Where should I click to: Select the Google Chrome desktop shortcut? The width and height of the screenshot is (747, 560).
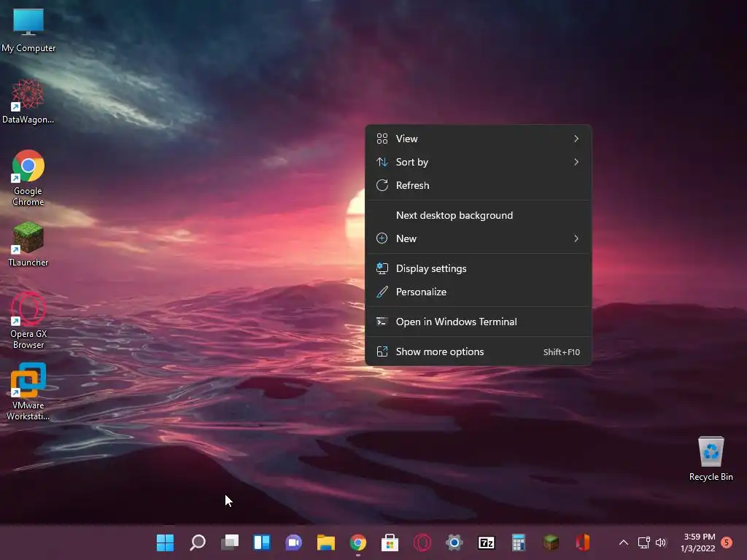pos(28,178)
